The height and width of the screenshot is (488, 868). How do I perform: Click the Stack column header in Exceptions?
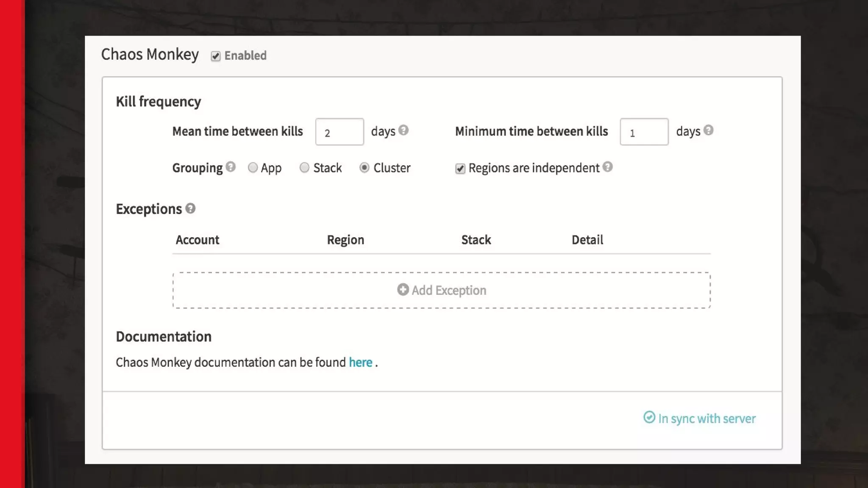[476, 240]
